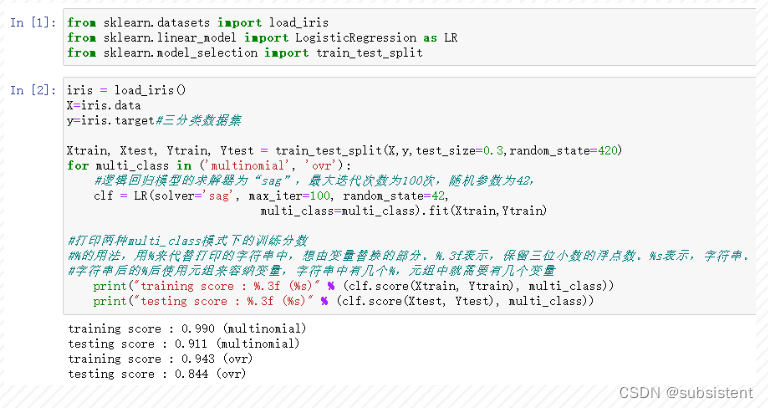The height and width of the screenshot is (408, 768).
Task: Click the test_size=0.3 parameter
Action: (459, 150)
